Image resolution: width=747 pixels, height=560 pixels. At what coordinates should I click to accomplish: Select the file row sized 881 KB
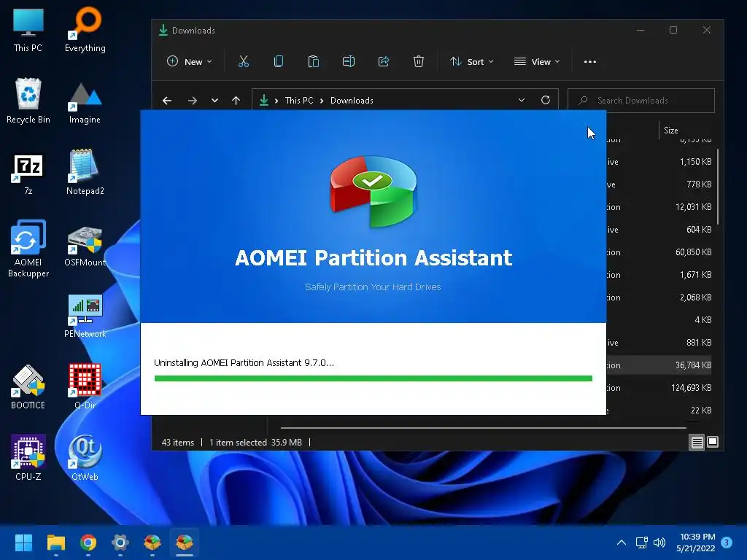(x=659, y=343)
